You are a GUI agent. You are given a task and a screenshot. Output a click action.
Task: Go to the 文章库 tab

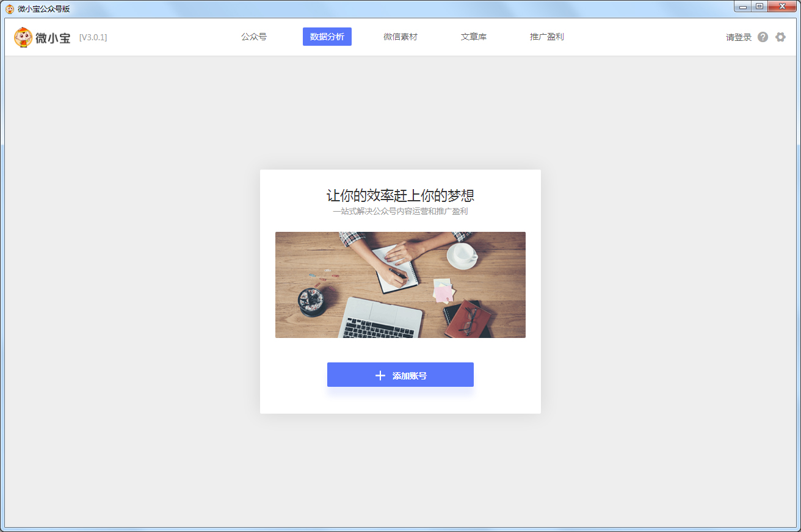pyautogui.click(x=474, y=37)
